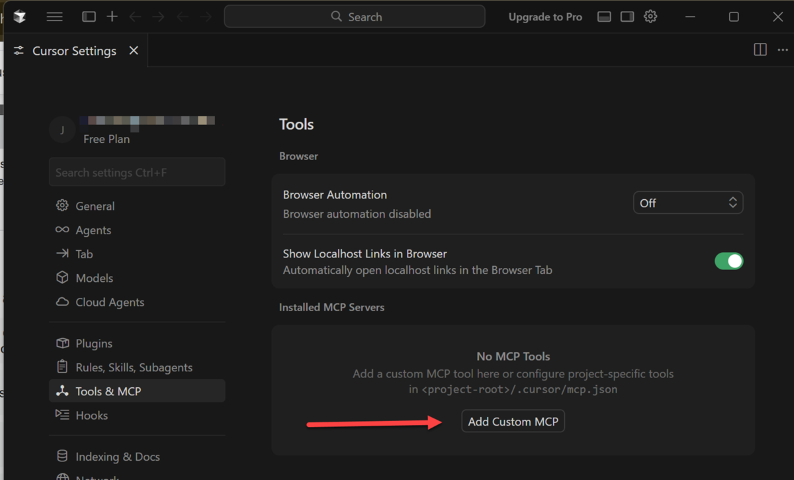Click Browser automation disabled text
This screenshot has height=480, width=794.
point(357,214)
